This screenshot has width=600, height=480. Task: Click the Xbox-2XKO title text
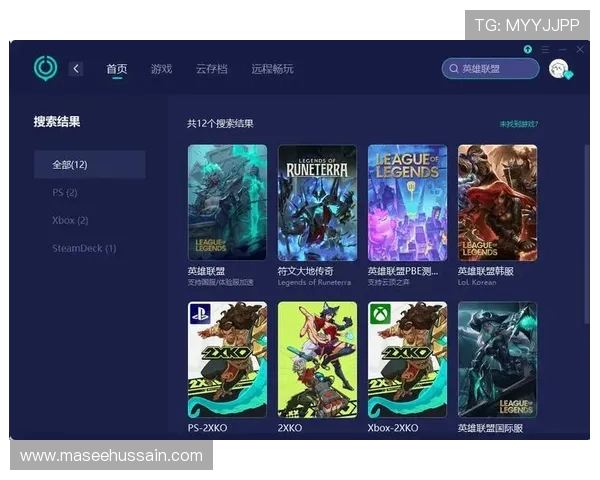[x=393, y=428]
